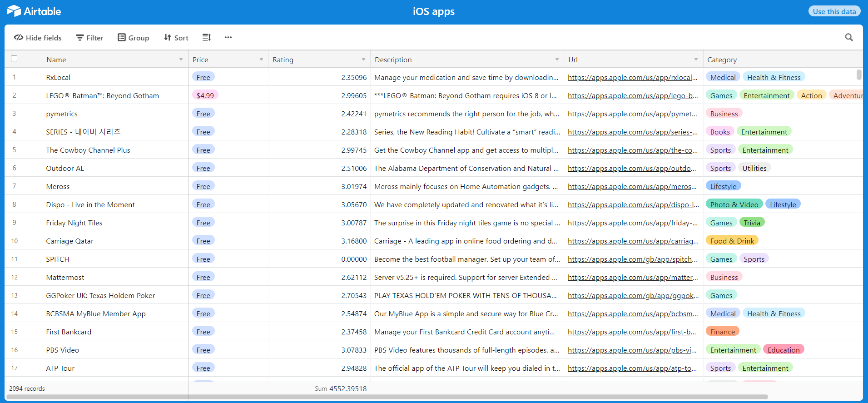Click the rating value 0.00000
The height and width of the screenshot is (403, 868).
point(354,259)
